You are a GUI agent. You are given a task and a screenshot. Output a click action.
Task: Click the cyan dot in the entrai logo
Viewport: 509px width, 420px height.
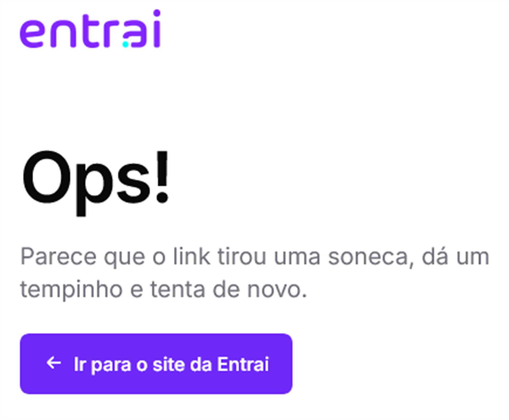(x=126, y=45)
